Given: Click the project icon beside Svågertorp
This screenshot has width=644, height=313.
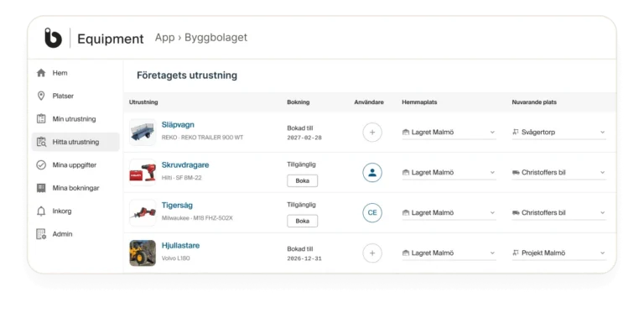Looking at the screenshot, I should [516, 133].
